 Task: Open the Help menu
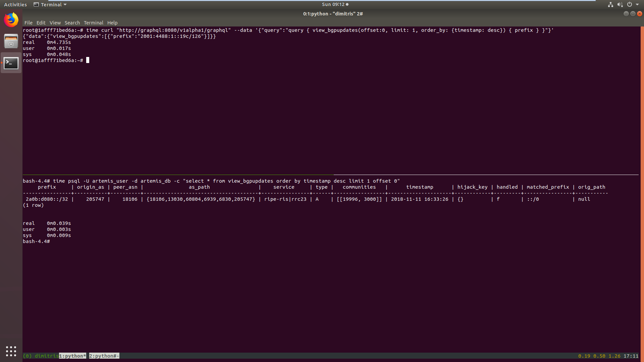[x=112, y=23]
